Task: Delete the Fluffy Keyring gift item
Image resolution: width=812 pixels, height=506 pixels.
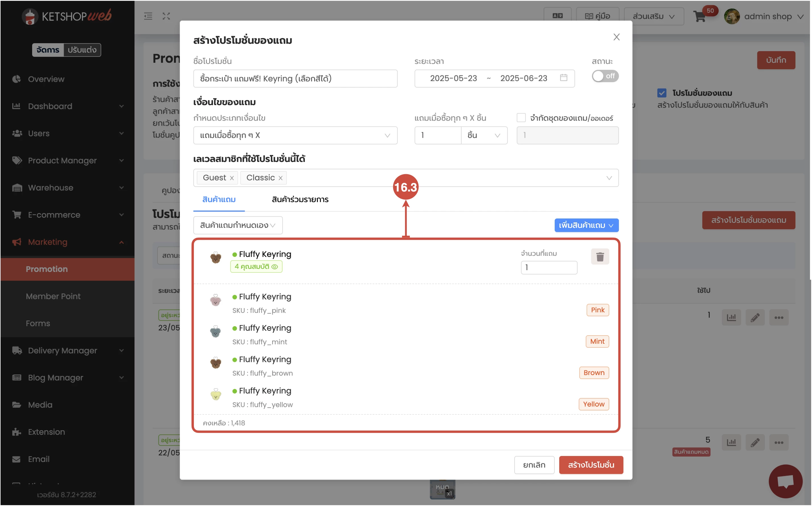Action: tap(600, 257)
